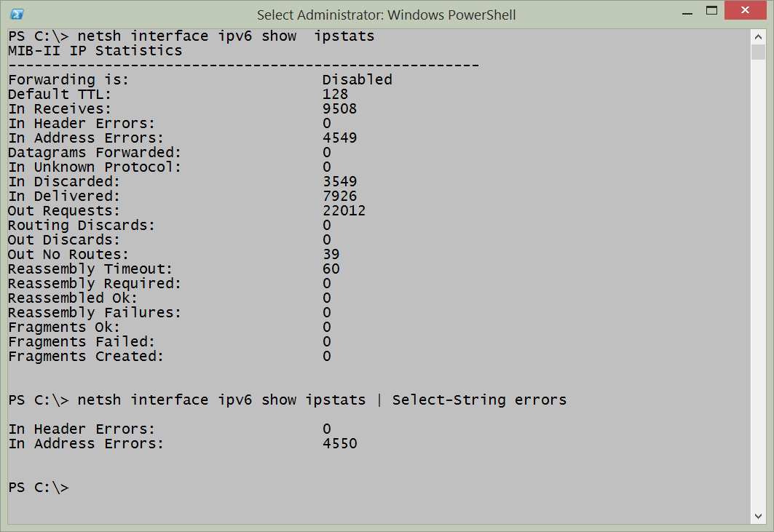Click the 'MIB-II IP Statistics' heading
The image size is (774, 532).
pyautogui.click(x=95, y=51)
